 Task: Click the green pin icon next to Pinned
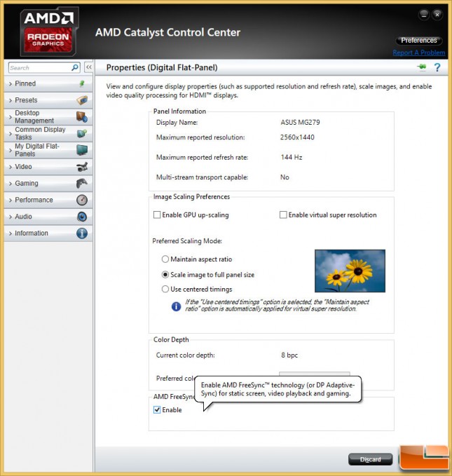(x=82, y=83)
